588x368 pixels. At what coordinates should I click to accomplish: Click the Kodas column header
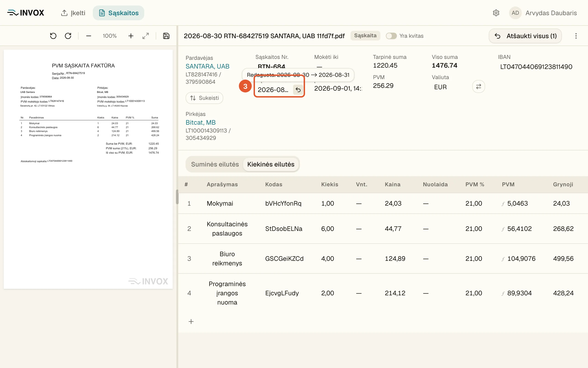(x=274, y=184)
